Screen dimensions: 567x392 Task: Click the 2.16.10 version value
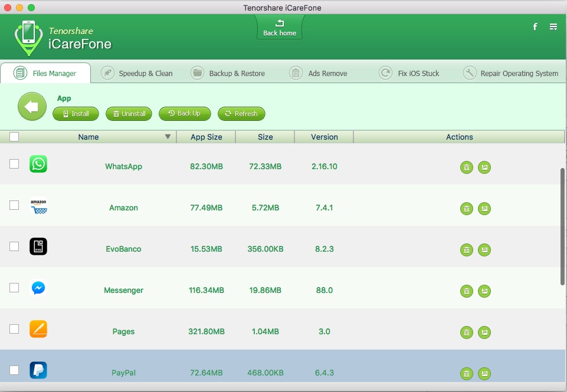pos(325,167)
